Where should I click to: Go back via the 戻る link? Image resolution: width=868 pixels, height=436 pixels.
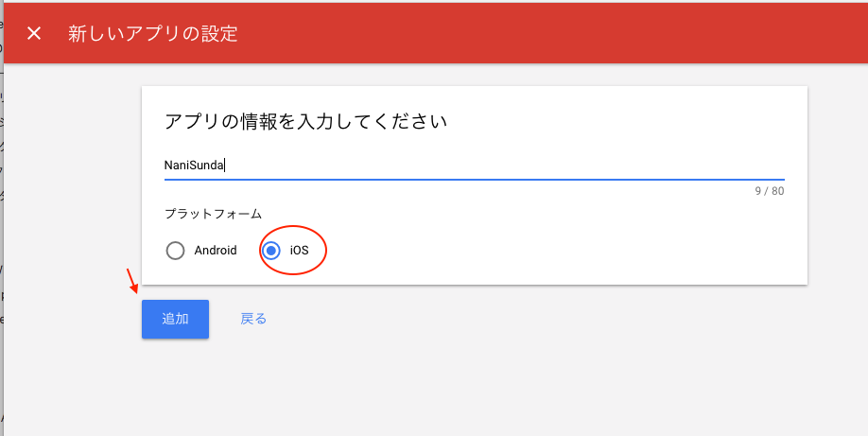(x=253, y=319)
